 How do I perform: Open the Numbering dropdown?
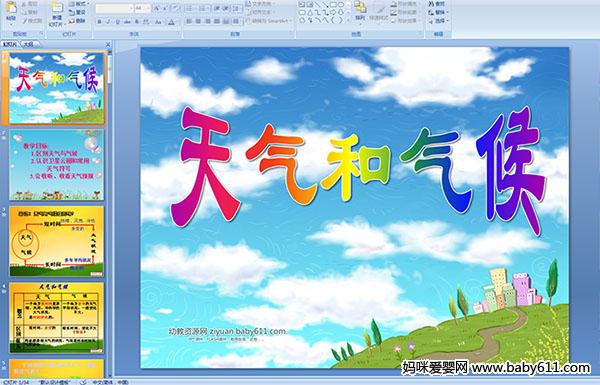pyautogui.click(x=204, y=8)
